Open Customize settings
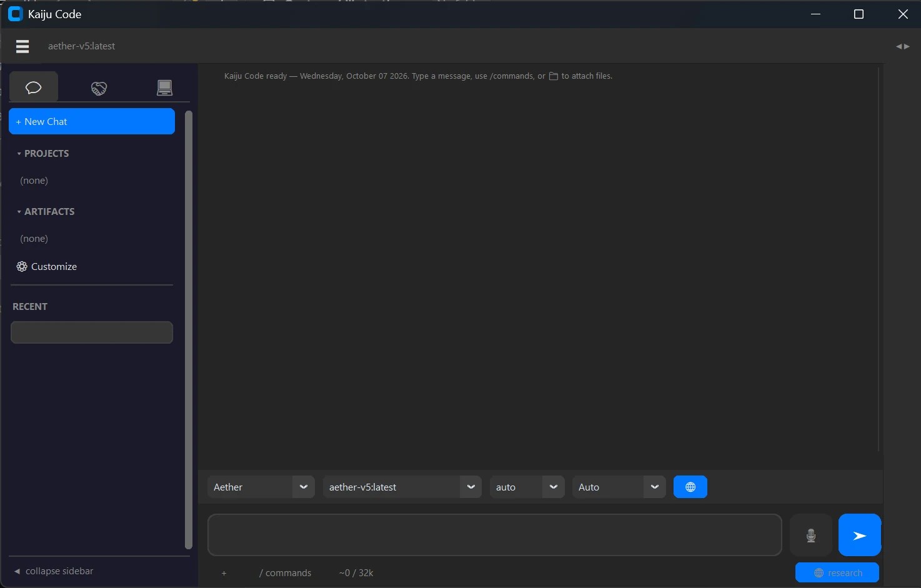The width and height of the screenshot is (921, 588). click(x=47, y=266)
